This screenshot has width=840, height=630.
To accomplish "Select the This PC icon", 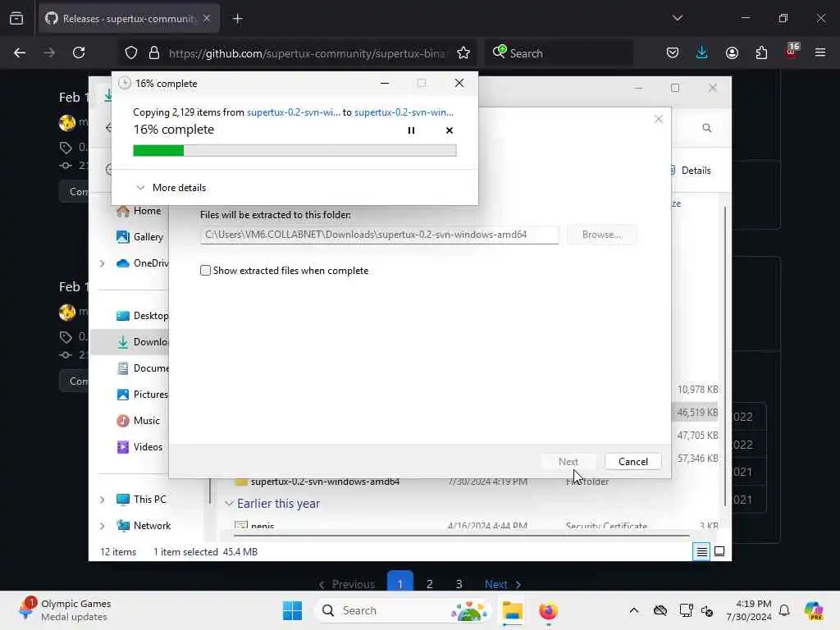I will (x=123, y=500).
